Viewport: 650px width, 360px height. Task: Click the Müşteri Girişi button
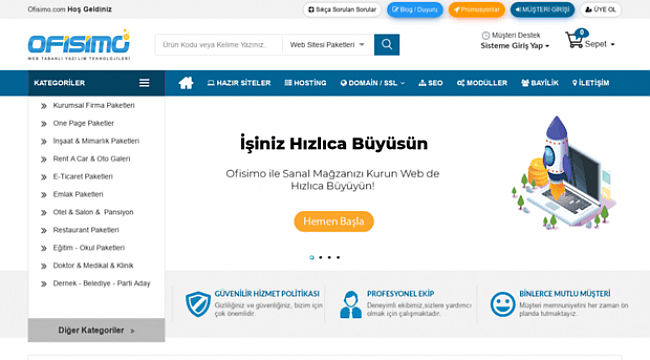pyautogui.click(x=542, y=10)
